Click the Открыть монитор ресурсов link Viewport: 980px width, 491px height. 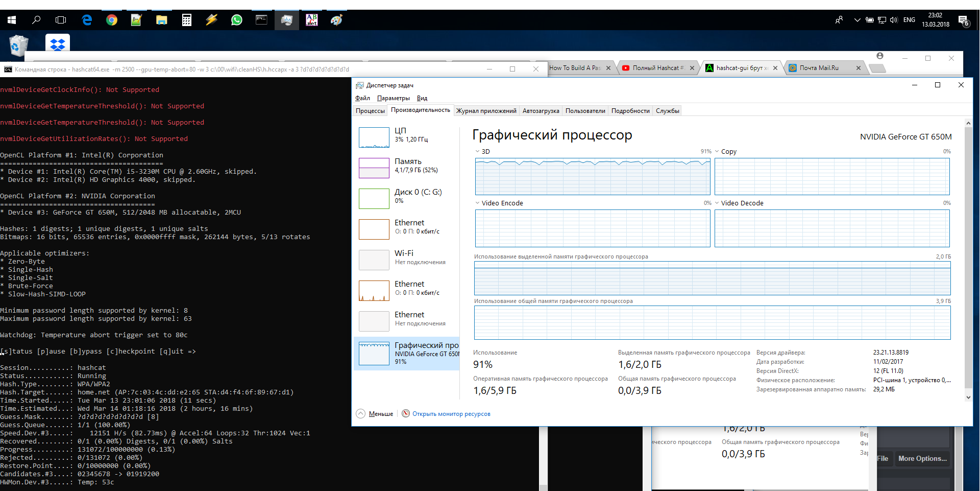point(451,414)
